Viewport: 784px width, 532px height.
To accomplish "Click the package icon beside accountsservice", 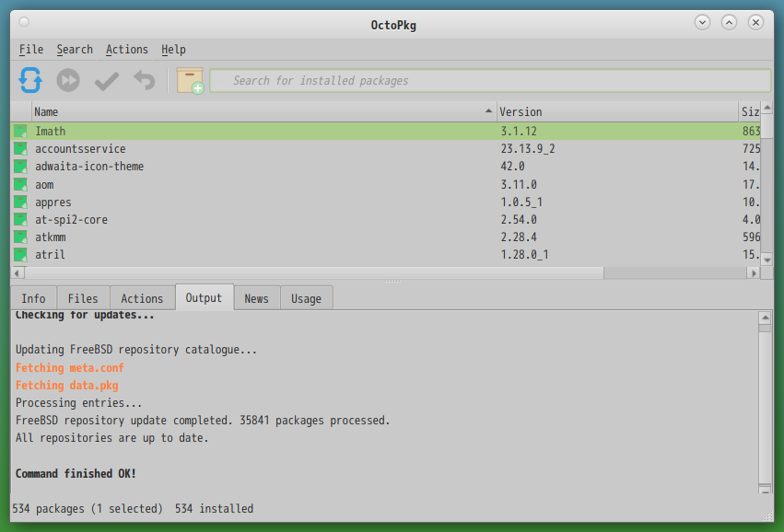I will click(20, 149).
